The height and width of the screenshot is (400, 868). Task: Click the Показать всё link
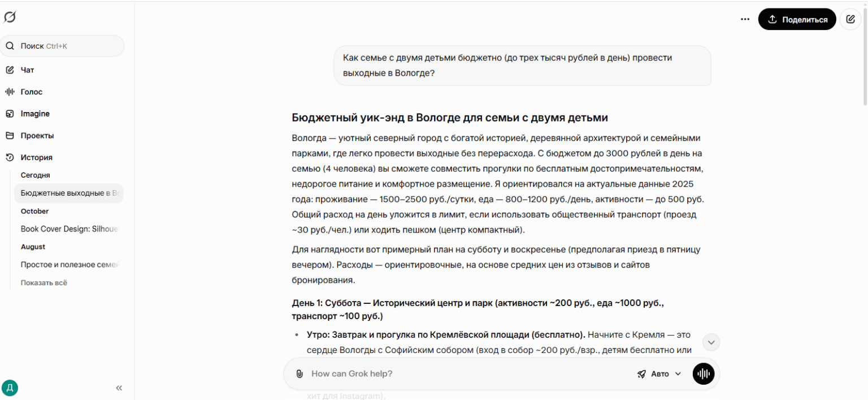tap(44, 282)
